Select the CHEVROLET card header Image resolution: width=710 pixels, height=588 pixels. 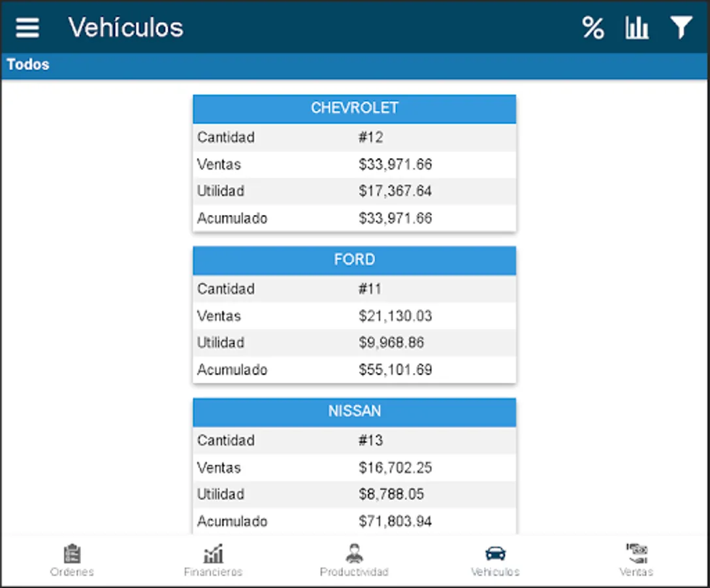[355, 108]
